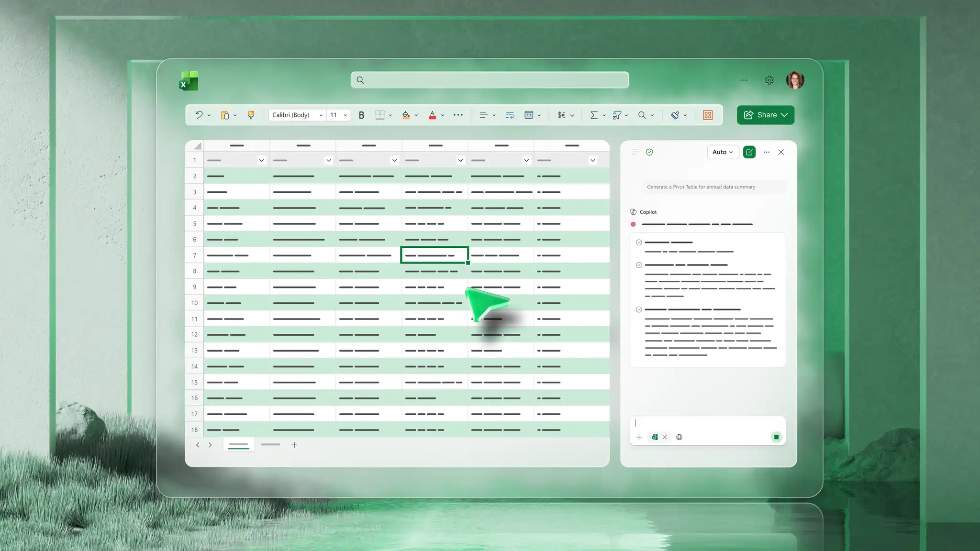Image resolution: width=980 pixels, height=551 pixels.
Task: Click the selected cell in row 7
Action: (x=434, y=255)
